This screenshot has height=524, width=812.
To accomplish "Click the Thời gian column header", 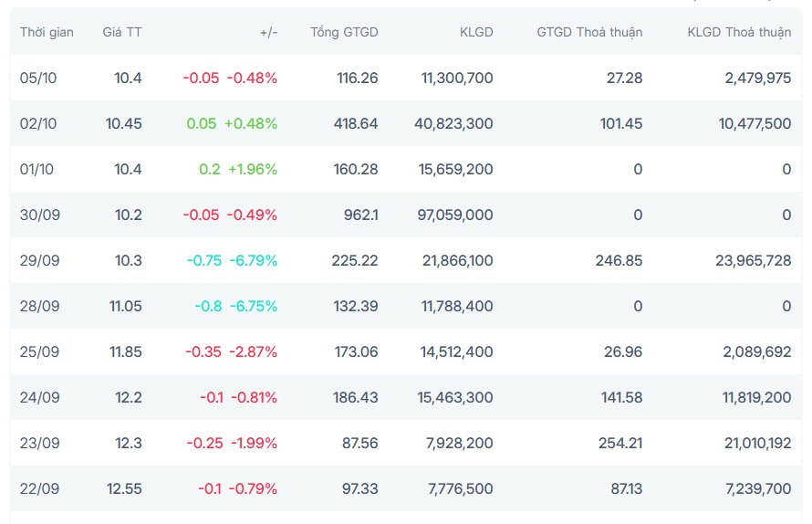I will pyautogui.click(x=47, y=32).
